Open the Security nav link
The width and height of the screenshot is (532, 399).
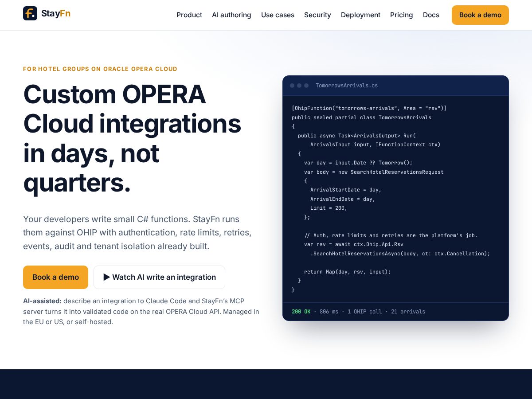[x=317, y=15]
